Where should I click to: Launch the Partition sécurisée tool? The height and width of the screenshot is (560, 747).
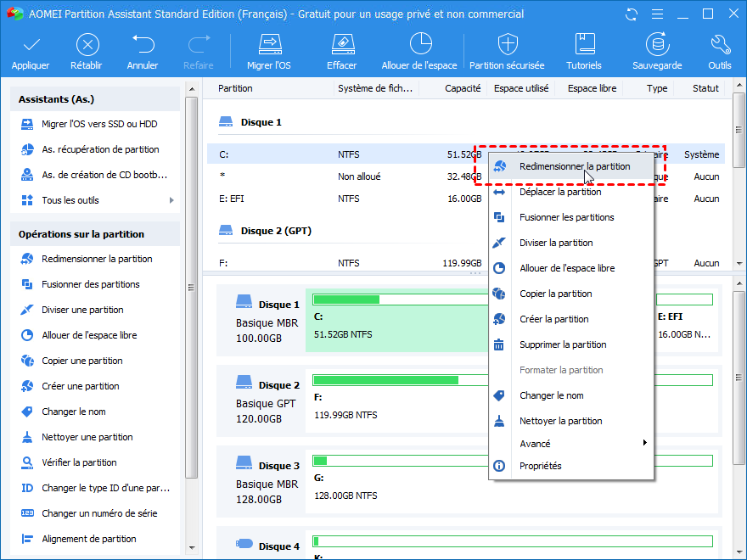pos(508,45)
